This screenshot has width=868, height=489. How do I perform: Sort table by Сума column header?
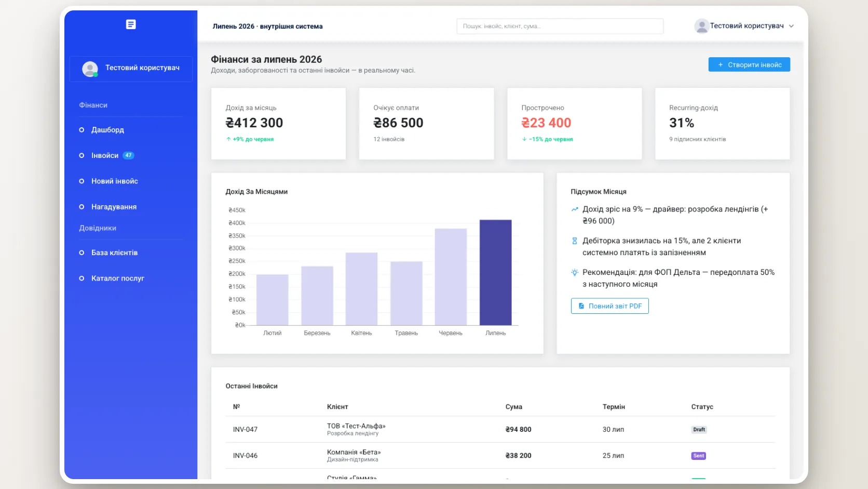point(514,407)
